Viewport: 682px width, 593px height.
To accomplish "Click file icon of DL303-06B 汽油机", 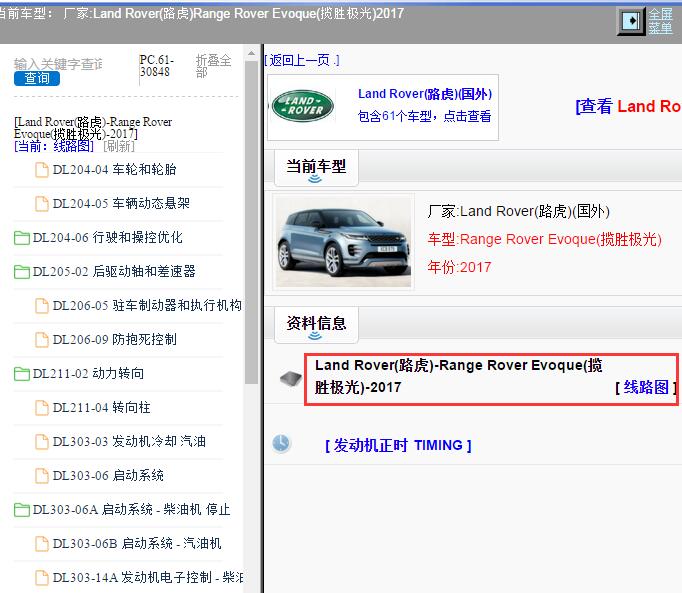I will click(42, 544).
